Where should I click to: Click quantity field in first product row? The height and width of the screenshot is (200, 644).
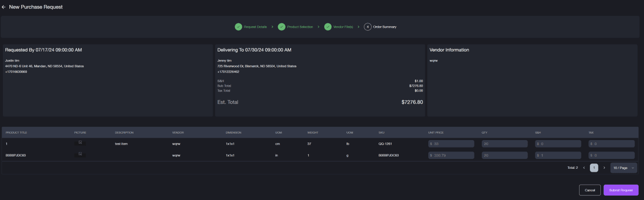[x=505, y=144]
